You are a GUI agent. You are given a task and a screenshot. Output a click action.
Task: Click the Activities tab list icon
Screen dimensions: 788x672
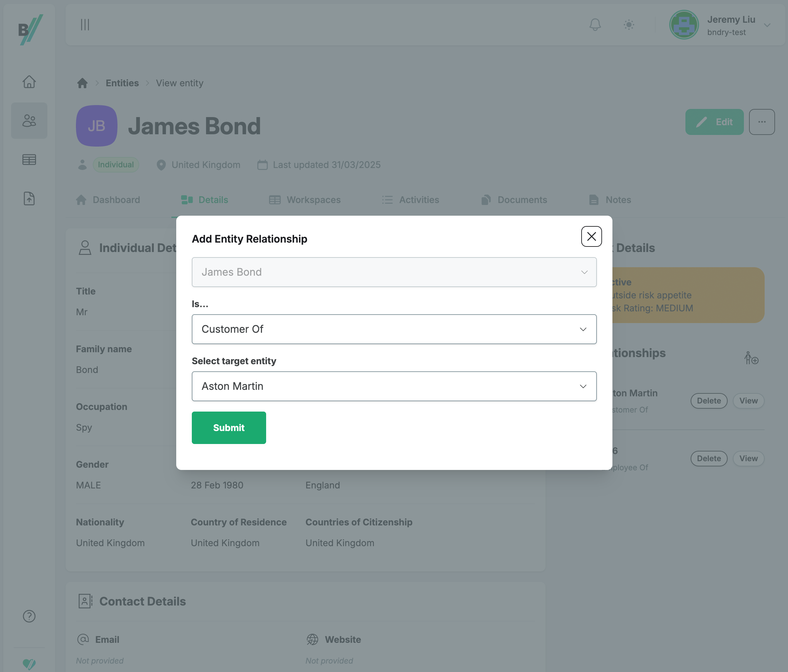[387, 200]
